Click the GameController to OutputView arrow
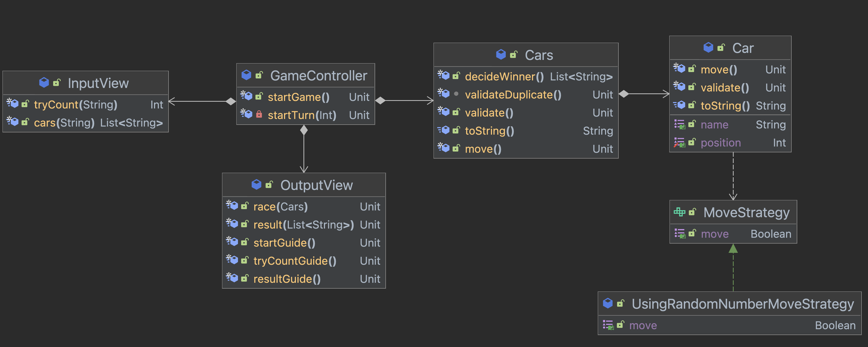The width and height of the screenshot is (868, 347). (x=304, y=149)
